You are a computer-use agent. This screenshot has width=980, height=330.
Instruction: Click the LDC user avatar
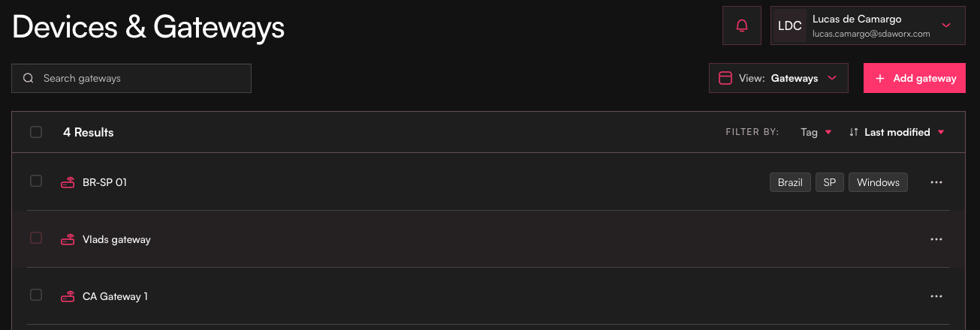790,25
